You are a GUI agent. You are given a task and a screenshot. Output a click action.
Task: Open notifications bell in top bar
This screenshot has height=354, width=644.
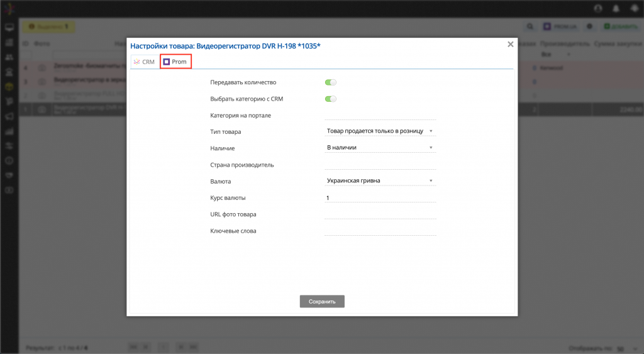point(616,8)
